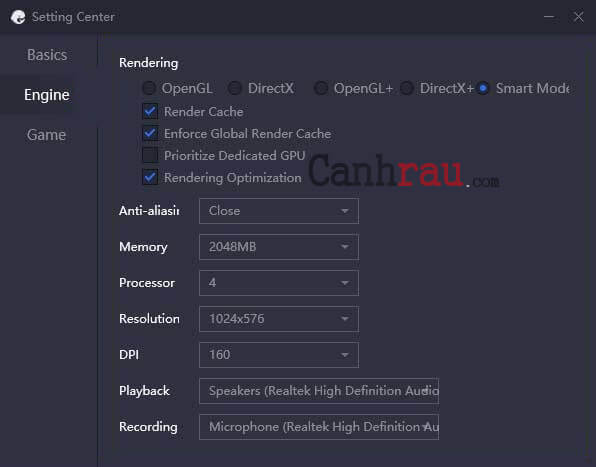The image size is (596, 467).
Task: Uncheck the Render Cache checkbox
Action: point(150,111)
